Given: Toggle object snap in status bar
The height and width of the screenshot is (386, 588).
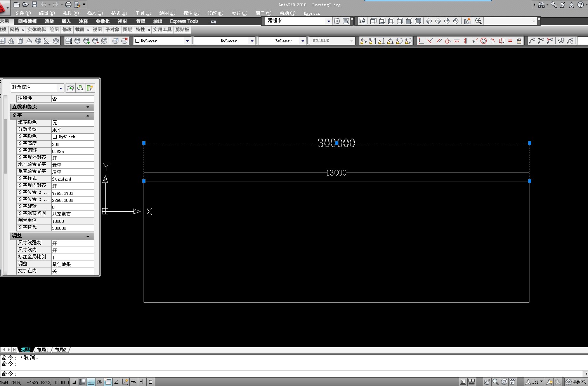Looking at the screenshot, I should pyautogui.click(x=108, y=382).
